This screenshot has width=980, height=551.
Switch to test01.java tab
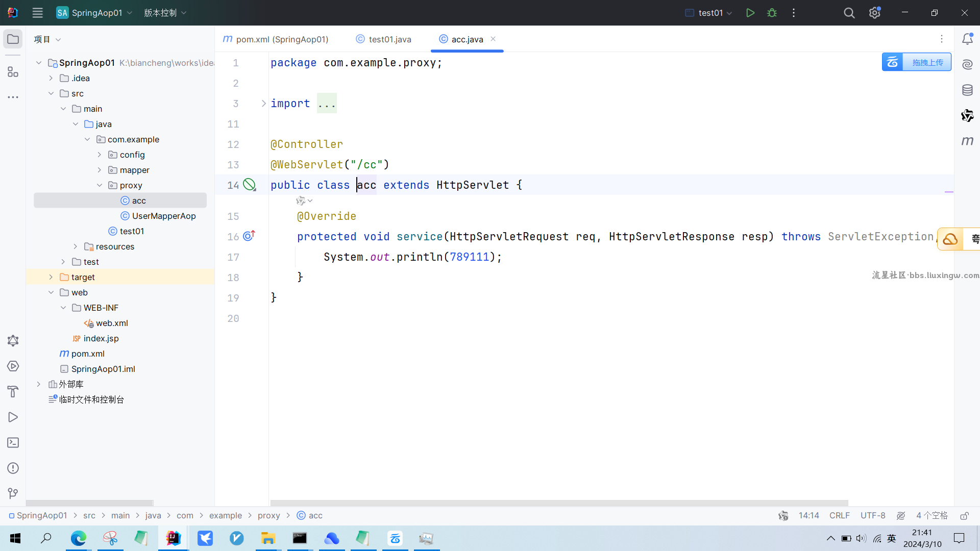click(x=383, y=39)
